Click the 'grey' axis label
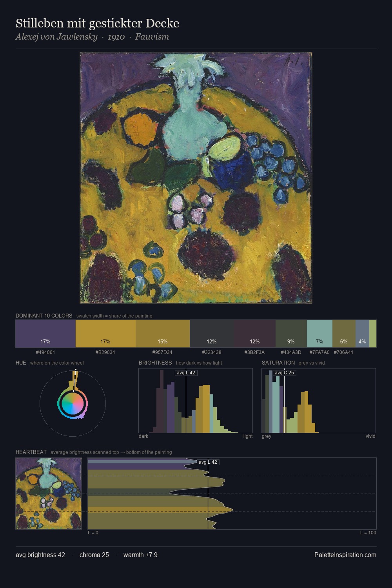Viewport: 392px width, 588px height. click(x=267, y=436)
